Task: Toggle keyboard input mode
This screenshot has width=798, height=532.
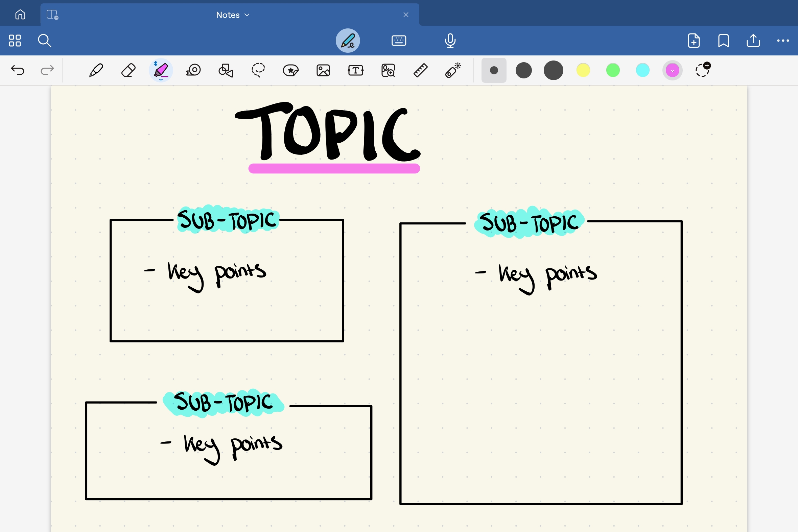Action: tap(399, 41)
